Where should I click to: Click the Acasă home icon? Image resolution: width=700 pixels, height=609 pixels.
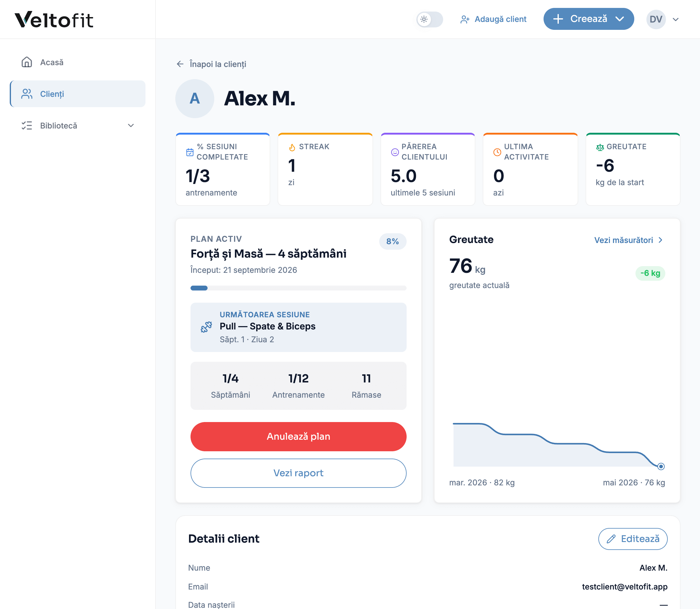tap(26, 62)
